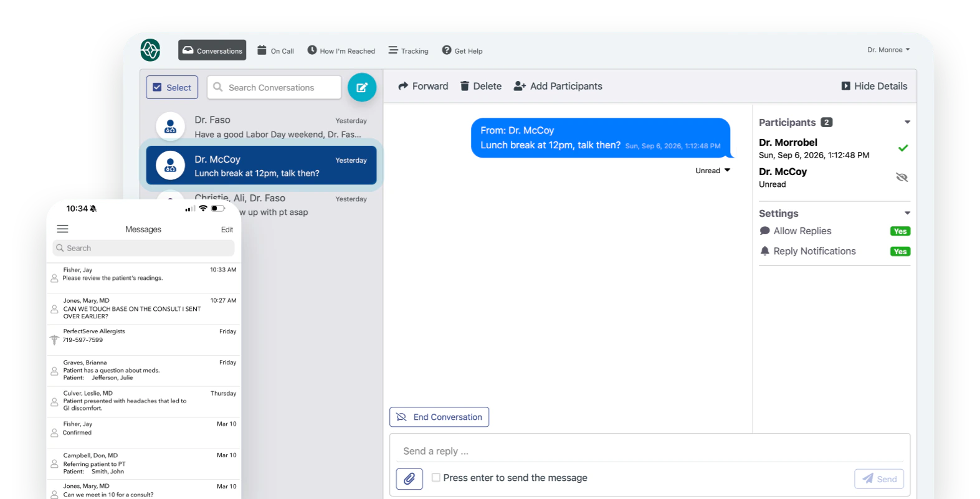This screenshot has height=499, width=980.
Task: Click Dr. Morrobel's read checkmark
Action: click(903, 148)
